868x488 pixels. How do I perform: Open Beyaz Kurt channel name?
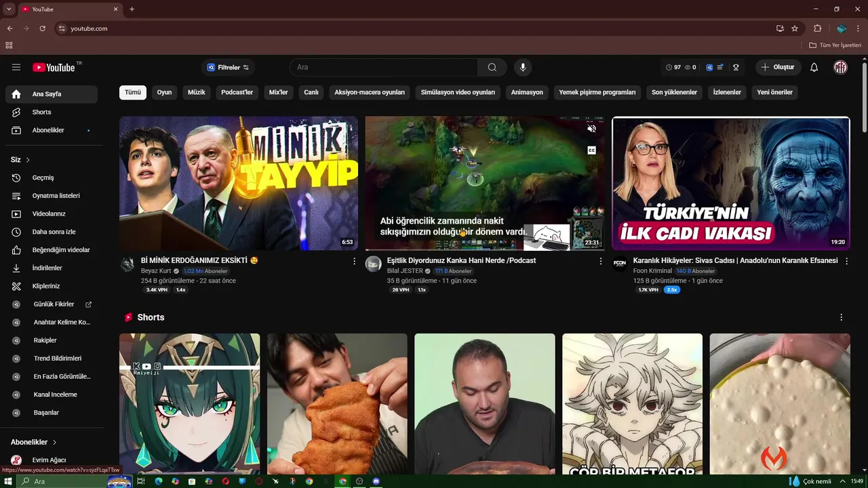pyautogui.click(x=156, y=271)
